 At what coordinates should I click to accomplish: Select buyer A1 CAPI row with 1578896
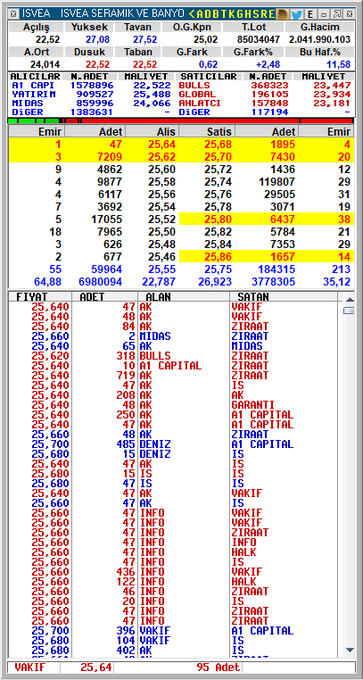[x=92, y=85]
